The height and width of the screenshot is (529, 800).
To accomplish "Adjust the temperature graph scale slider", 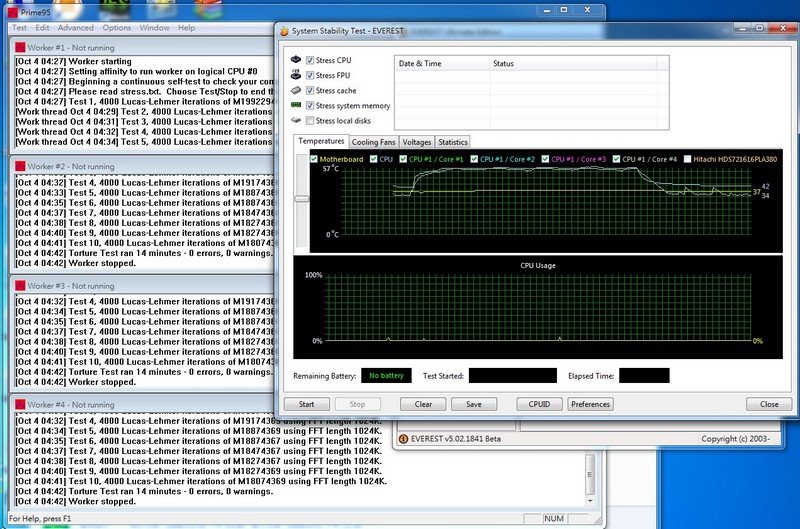I will [302, 198].
